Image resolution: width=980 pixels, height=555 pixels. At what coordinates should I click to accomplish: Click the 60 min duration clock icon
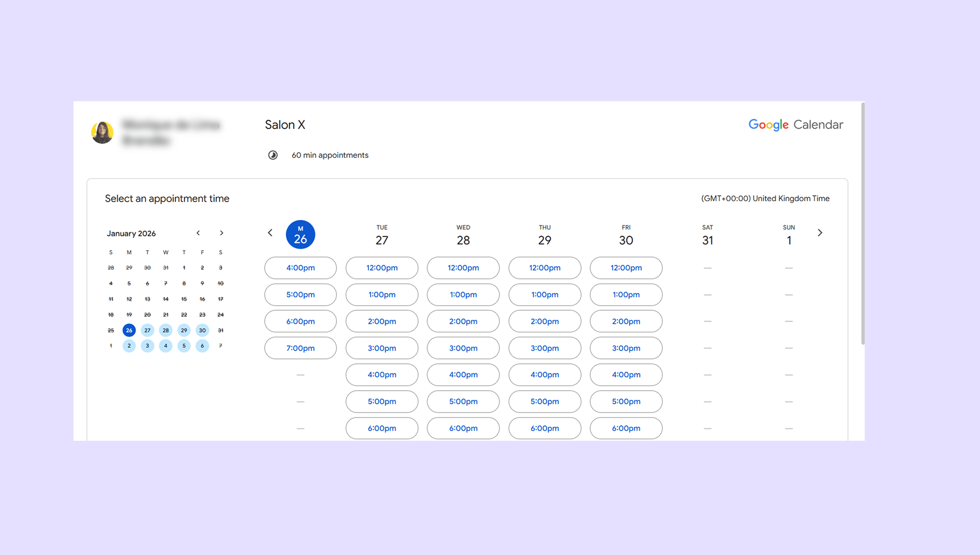pyautogui.click(x=273, y=155)
